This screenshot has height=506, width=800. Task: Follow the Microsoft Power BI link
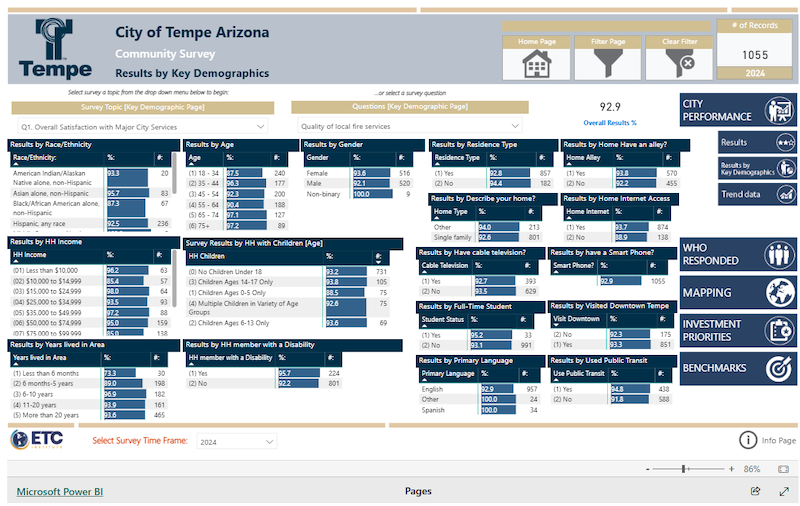pos(59,491)
